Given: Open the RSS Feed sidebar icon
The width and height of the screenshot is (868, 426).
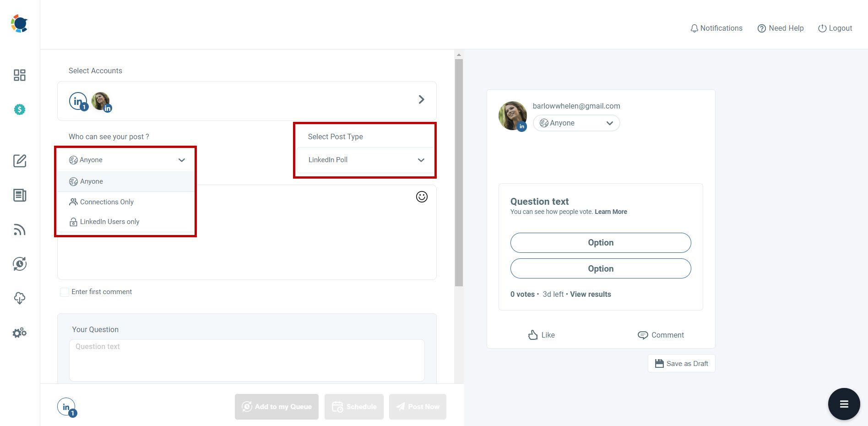Looking at the screenshot, I should point(19,229).
